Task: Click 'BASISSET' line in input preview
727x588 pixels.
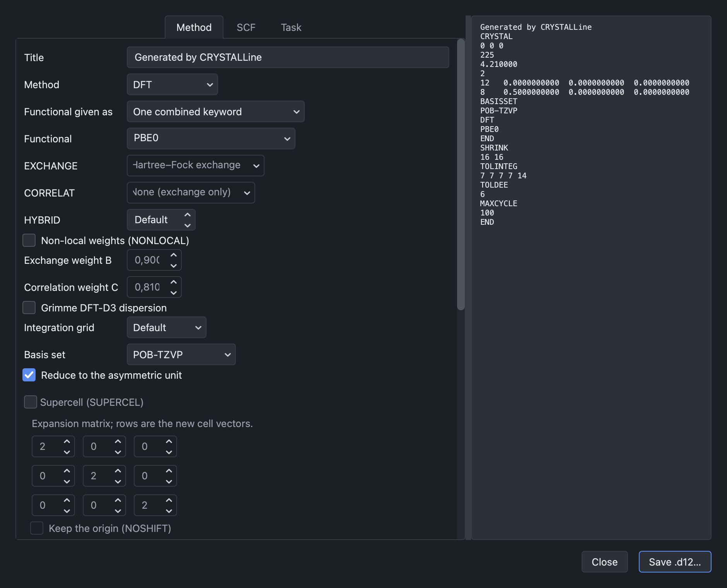Action: 499,101
